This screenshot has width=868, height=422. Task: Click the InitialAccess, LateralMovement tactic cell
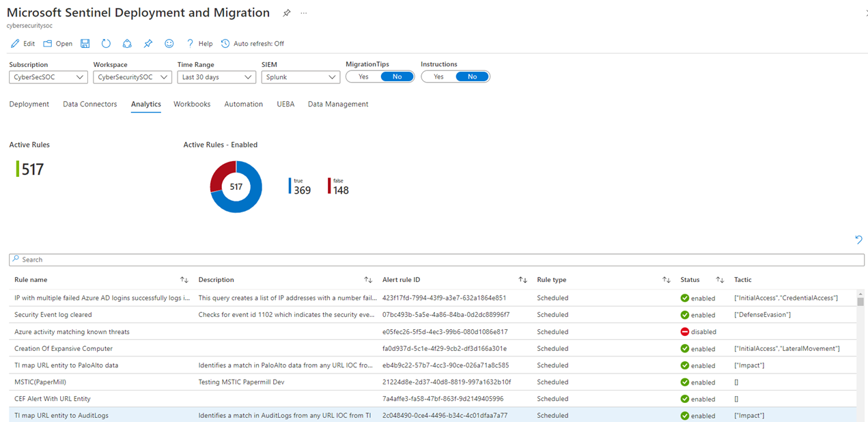pyautogui.click(x=787, y=348)
